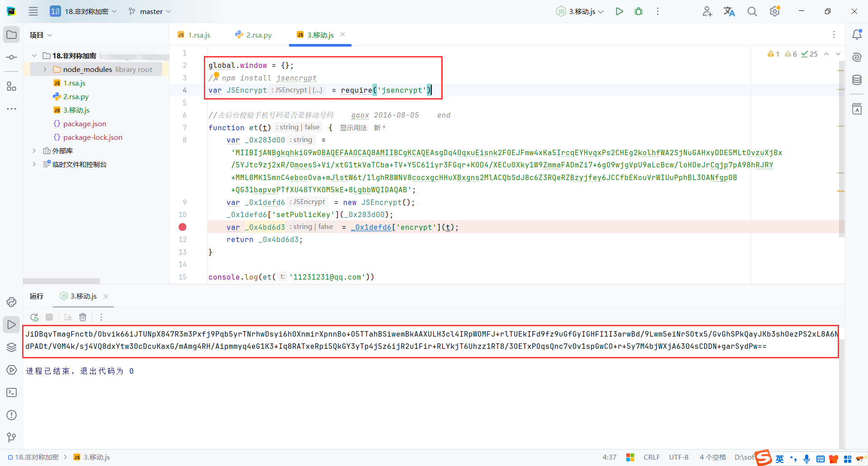The image size is (868, 466).
Task: Click the project tree horizontal scrollbar
Action: pos(61,281)
